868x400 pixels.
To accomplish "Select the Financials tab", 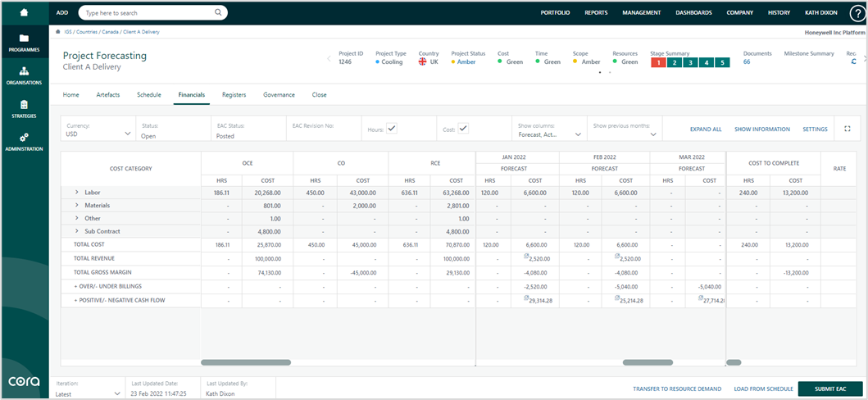I will point(192,94).
